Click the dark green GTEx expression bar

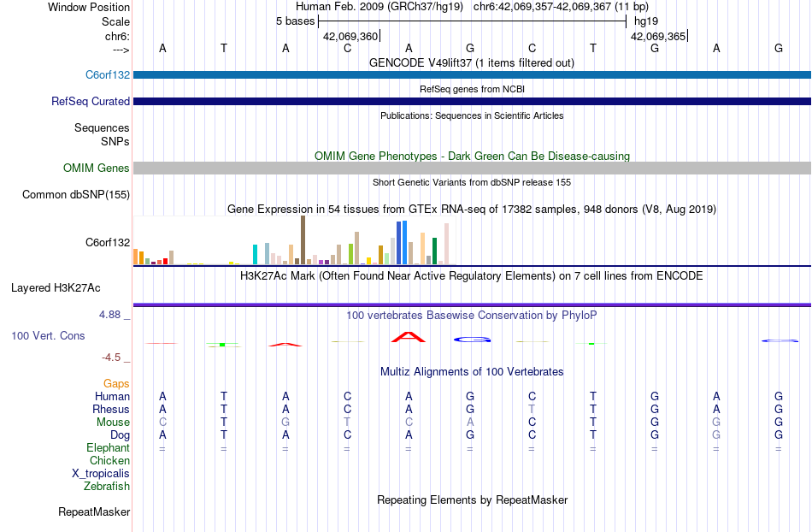click(x=434, y=251)
